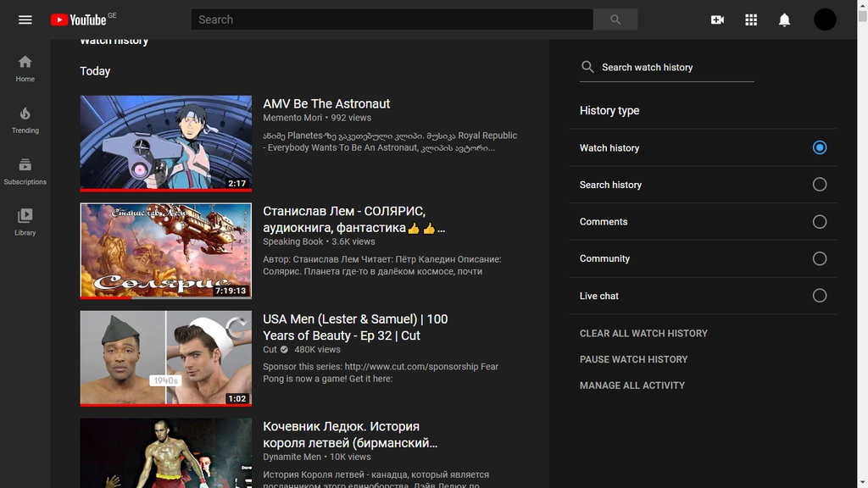Click the 1:02 duration badge
868x488 pixels.
pyautogui.click(x=237, y=399)
